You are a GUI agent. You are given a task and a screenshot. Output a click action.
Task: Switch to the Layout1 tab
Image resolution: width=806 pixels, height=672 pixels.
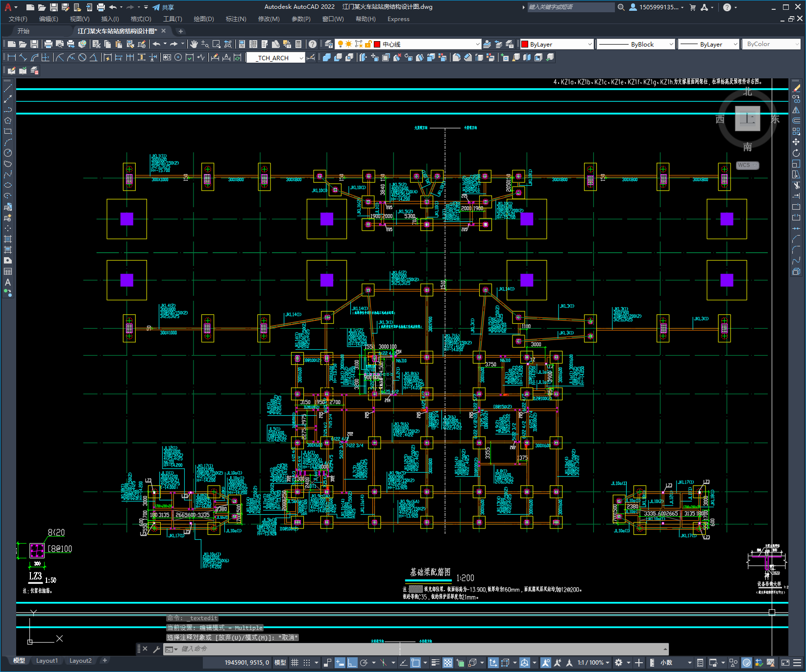pos(47,661)
